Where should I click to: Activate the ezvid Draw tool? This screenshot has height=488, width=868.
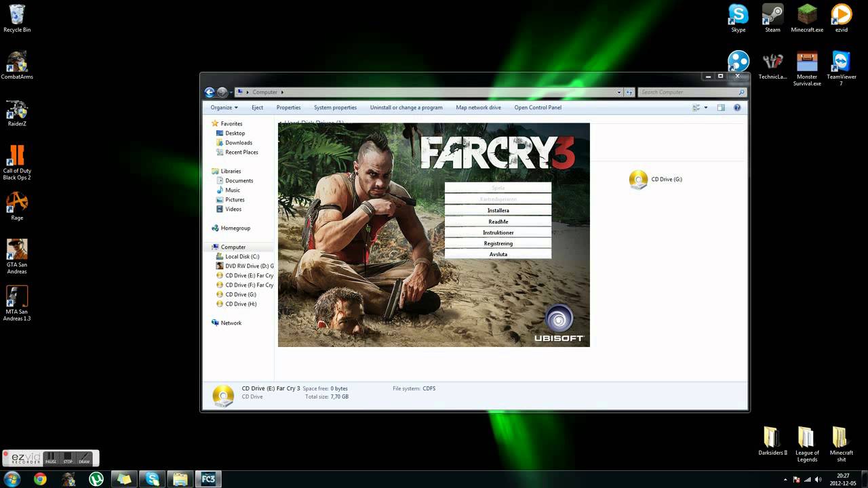pos(84,458)
